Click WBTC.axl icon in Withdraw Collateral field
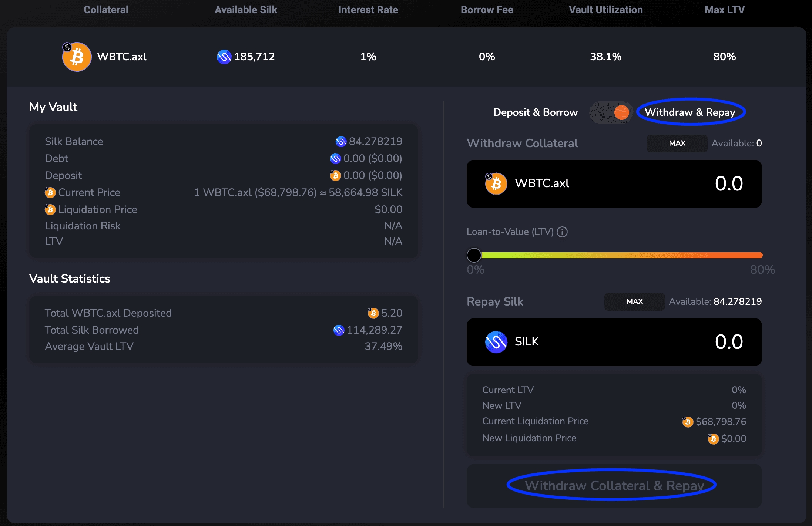 pyautogui.click(x=496, y=183)
